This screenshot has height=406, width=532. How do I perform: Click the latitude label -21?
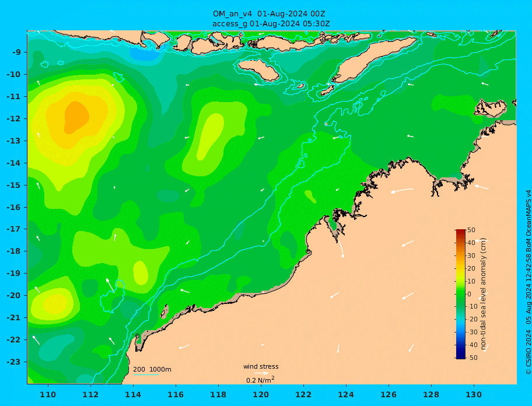point(14,318)
